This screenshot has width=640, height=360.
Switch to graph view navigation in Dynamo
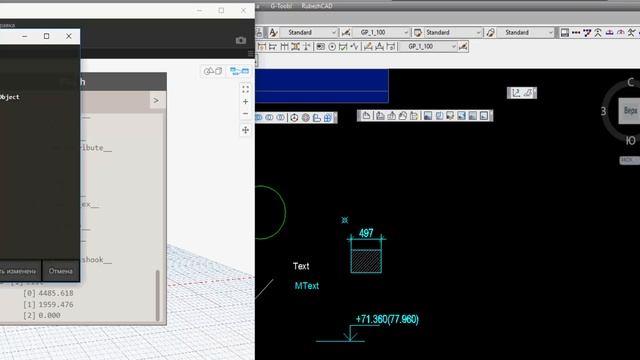(x=239, y=71)
